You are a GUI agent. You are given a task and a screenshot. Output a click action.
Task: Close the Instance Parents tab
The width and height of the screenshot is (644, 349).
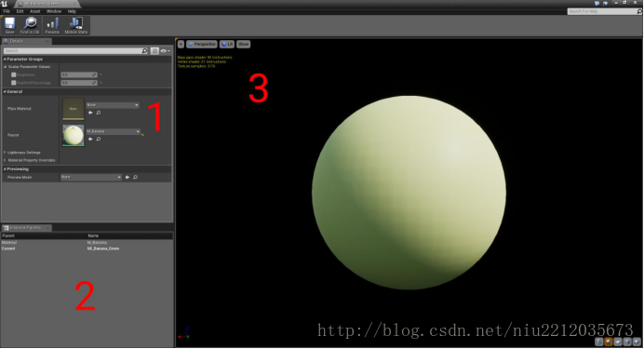[x=47, y=227]
